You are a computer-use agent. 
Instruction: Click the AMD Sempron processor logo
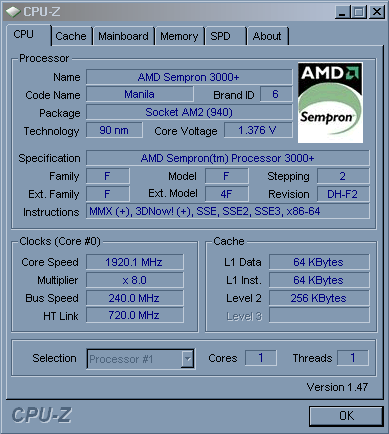click(330, 103)
